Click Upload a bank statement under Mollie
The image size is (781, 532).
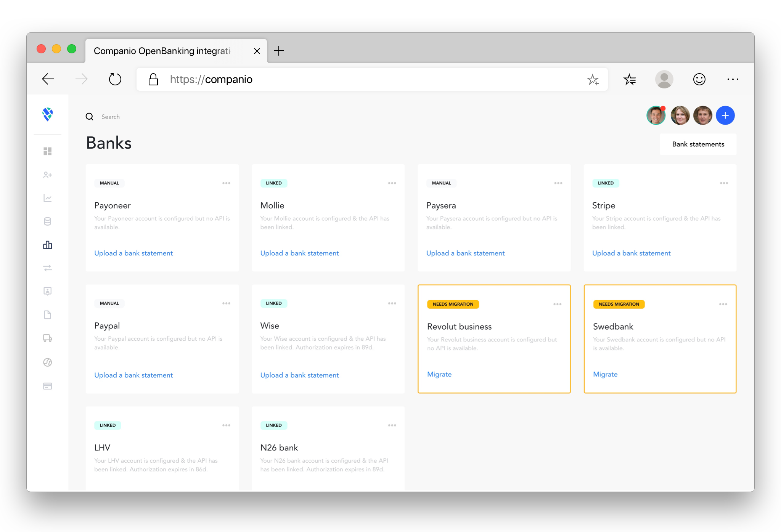pos(299,253)
